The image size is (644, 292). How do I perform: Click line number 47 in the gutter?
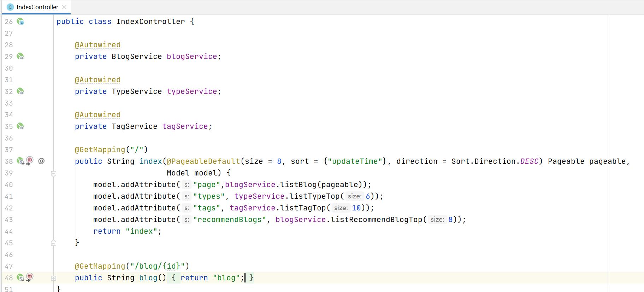point(9,267)
